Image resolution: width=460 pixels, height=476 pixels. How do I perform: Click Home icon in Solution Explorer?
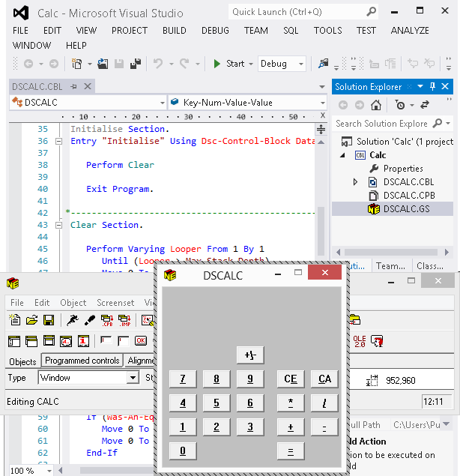[x=377, y=105]
